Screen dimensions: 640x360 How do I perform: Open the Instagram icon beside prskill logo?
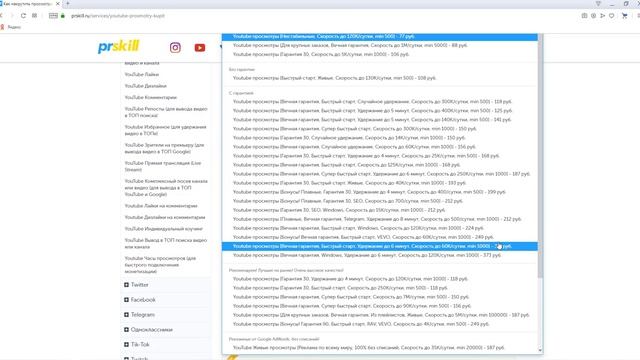pos(175,48)
